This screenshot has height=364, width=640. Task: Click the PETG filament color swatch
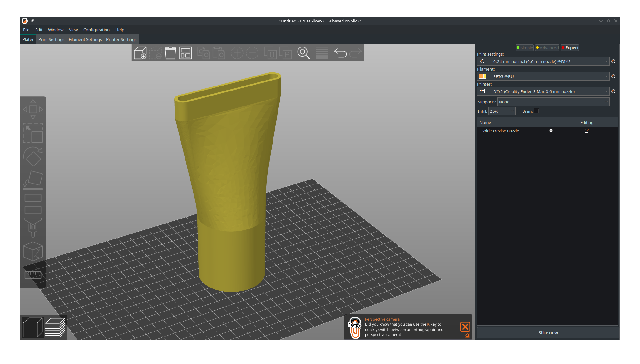tap(482, 76)
